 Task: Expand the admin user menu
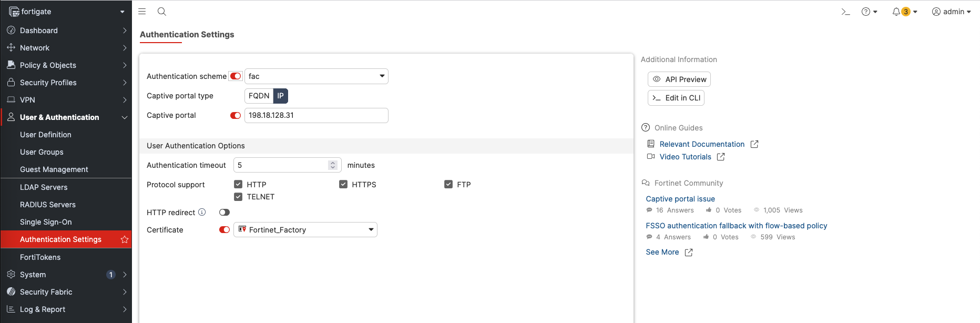pyautogui.click(x=951, y=12)
